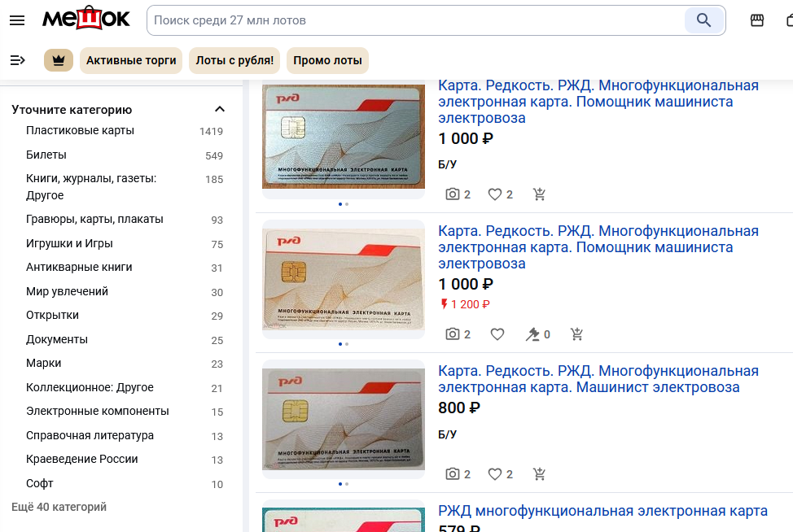Filter by Мир увлечений category
Viewport: 793px width, 532px height.
tap(67, 291)
